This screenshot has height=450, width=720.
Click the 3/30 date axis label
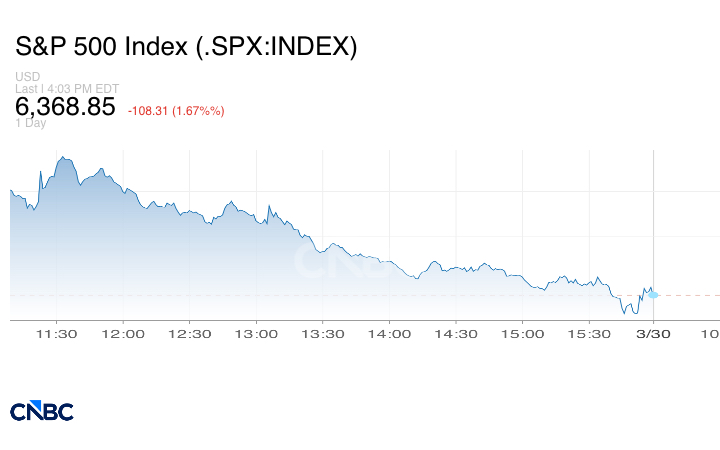pos(653,333)
